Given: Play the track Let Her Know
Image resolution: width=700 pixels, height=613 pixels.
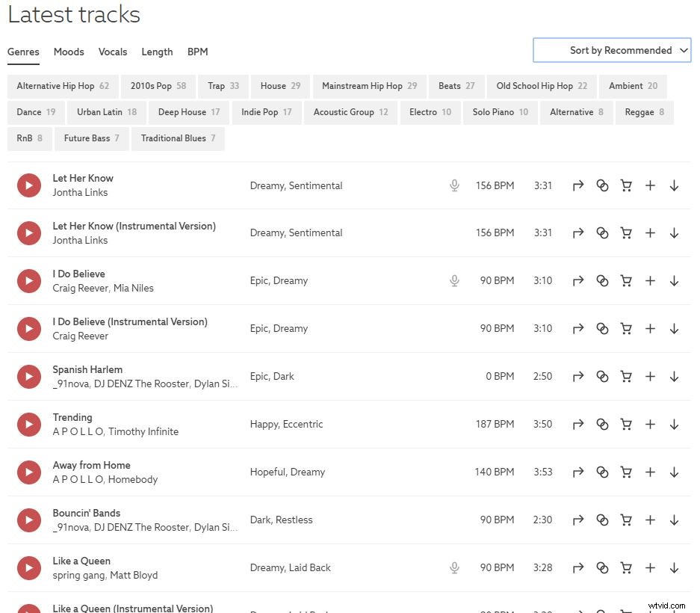Looking at the screenshot, I should (29, 185).
